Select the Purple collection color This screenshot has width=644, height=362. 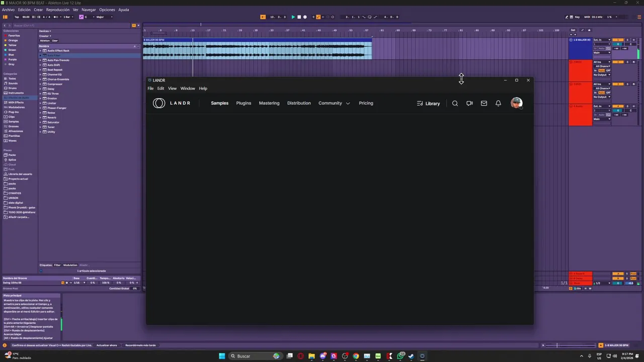point(12,59)
